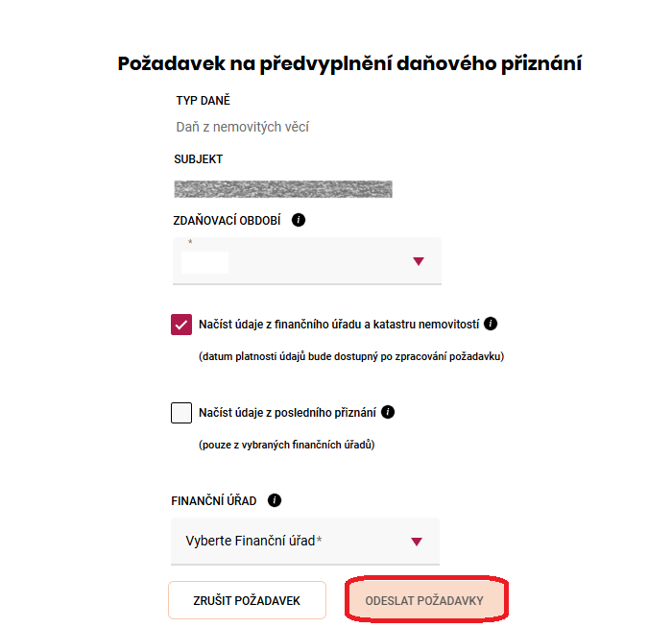Screen dimensions: 672x628
Task: Click info icon beside Zdaňovací období
Action: pos(299,220)
